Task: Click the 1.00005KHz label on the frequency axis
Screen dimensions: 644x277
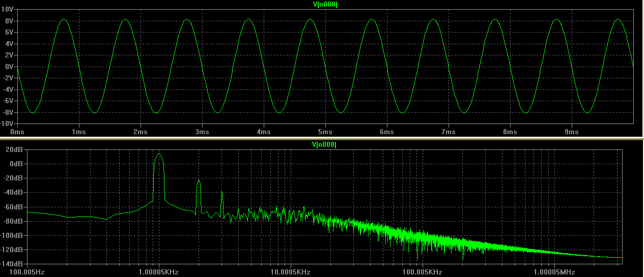Action: [158, 272]
